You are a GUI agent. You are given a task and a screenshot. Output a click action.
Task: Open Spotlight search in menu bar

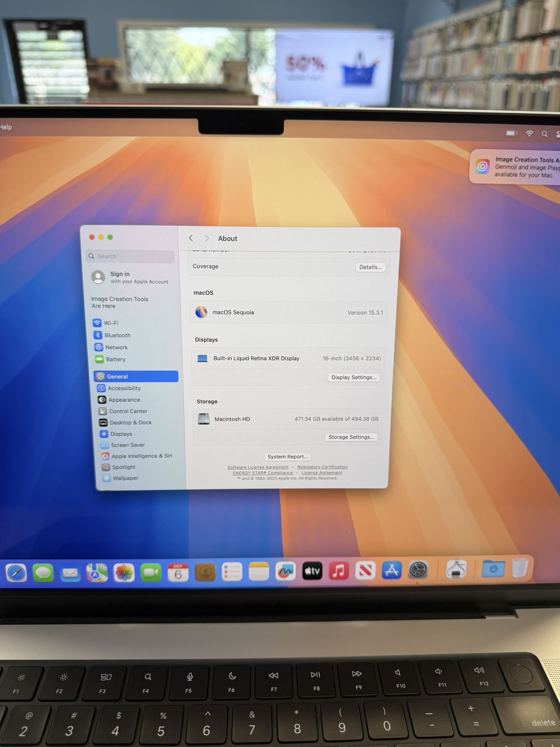point(545,134)
